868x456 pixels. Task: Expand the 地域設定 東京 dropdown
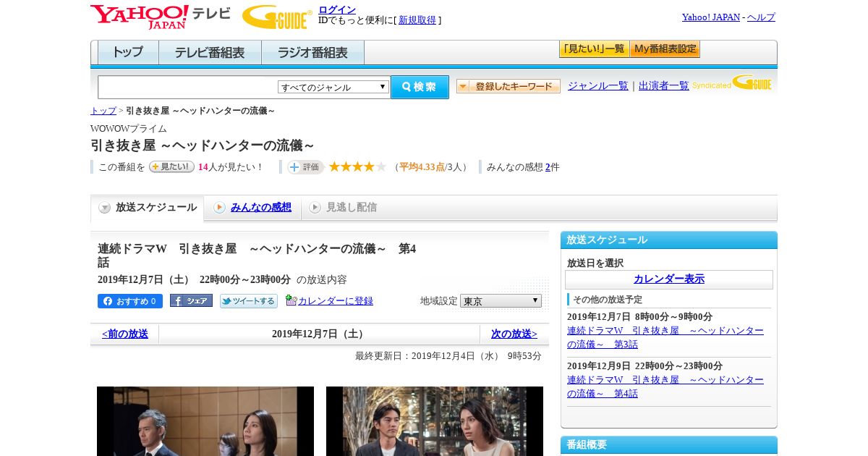point(501,300)
